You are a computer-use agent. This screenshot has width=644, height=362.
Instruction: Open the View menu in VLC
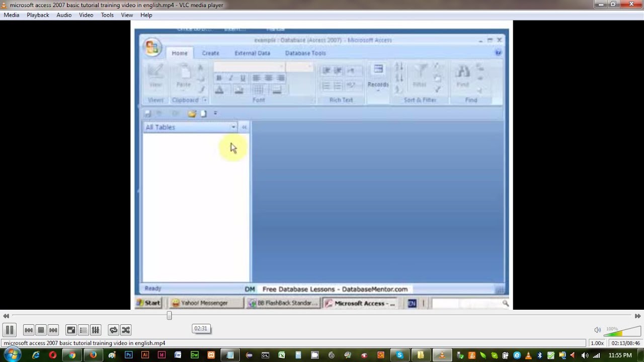point(127,15)
